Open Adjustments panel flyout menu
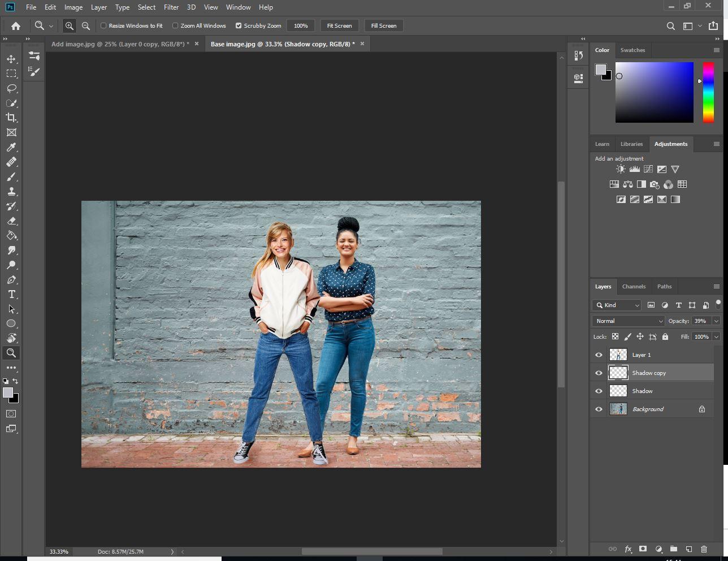 pos(716,144)
